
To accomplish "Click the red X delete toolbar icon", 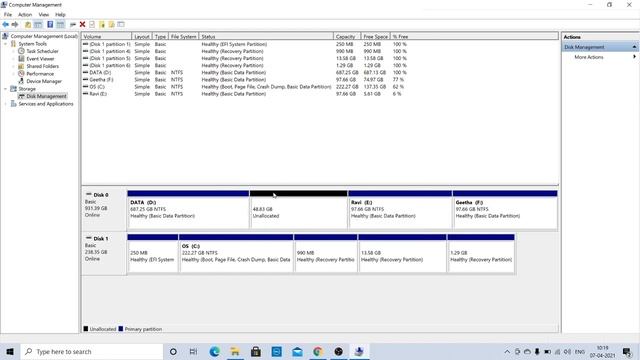I will coord(82,24).
